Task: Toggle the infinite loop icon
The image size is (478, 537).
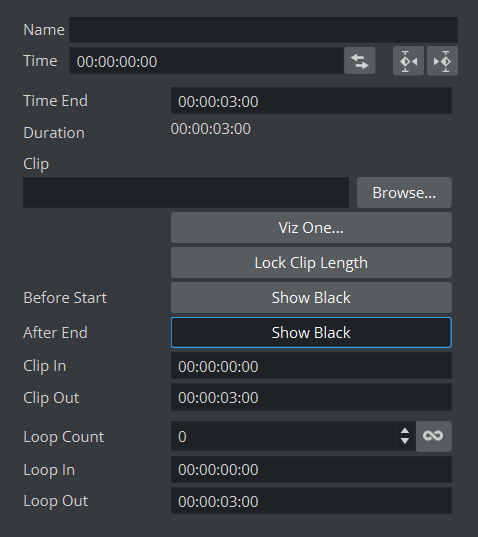Action: [433, 436]
